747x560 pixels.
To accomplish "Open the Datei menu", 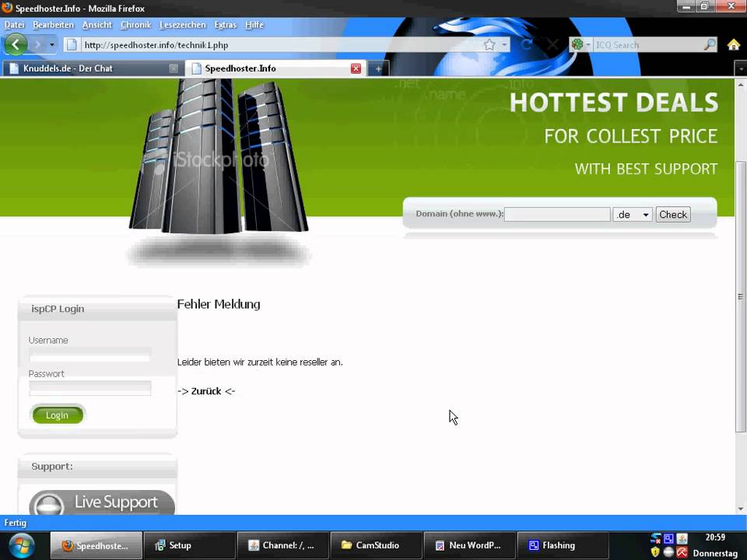I will coord(14,25).
